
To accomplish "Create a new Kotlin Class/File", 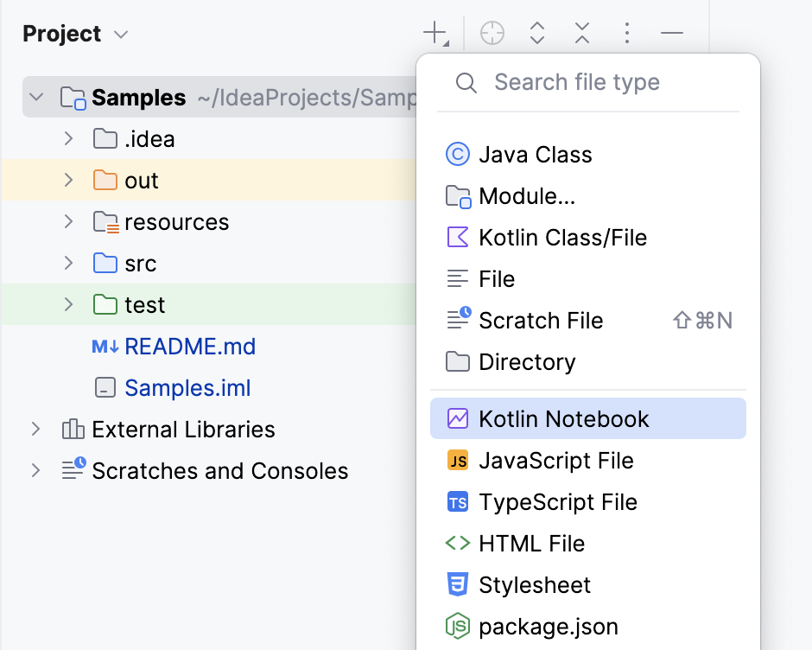I will [562, 237].
